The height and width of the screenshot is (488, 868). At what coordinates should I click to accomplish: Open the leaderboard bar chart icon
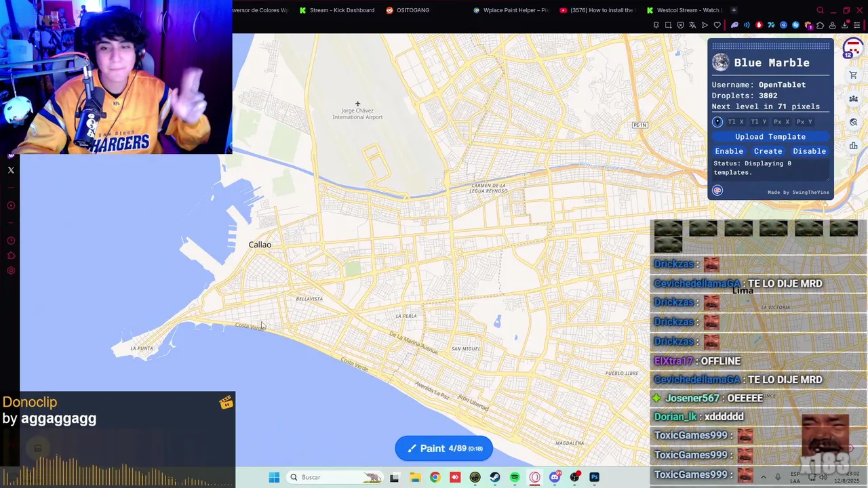[853, 146]
